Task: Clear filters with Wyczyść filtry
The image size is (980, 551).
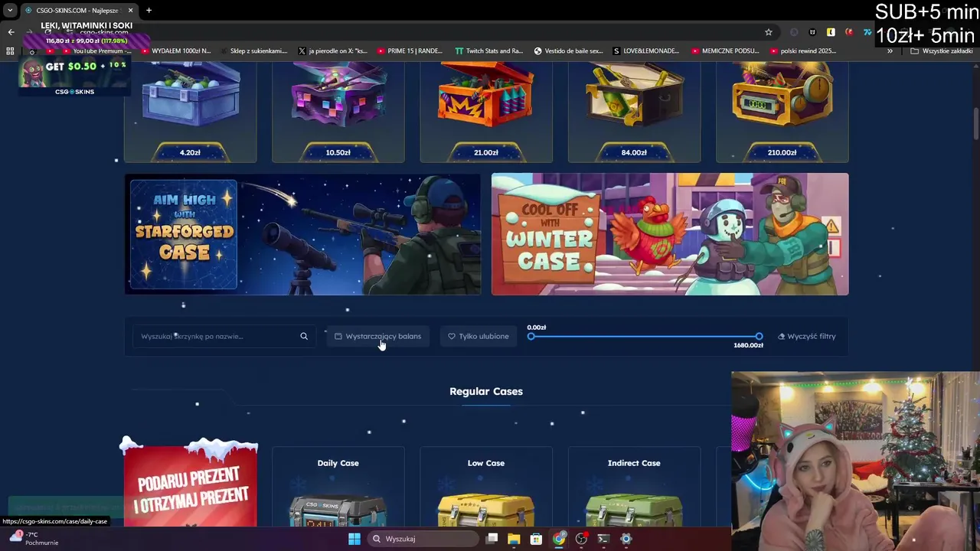Action: tap(807, 336)
